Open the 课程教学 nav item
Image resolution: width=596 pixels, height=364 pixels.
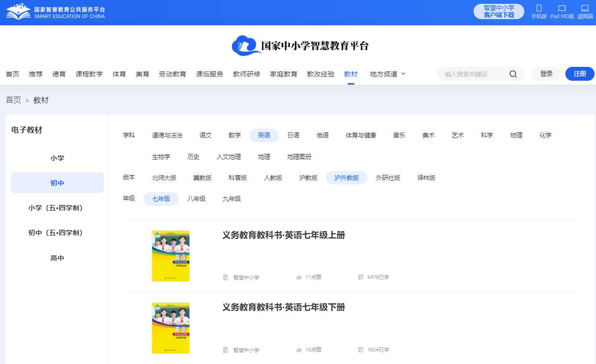[x=89, y=74]
